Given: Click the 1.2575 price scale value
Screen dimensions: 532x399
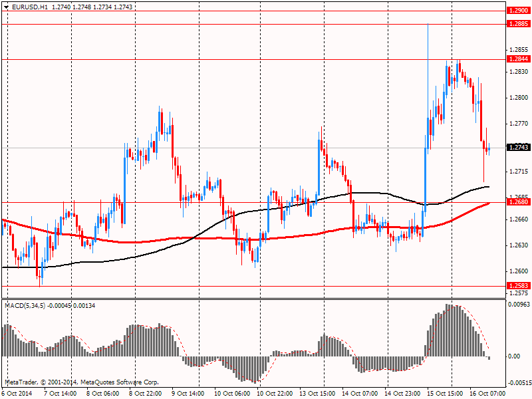Looking at the screenshot, I should tap(519, 293).
